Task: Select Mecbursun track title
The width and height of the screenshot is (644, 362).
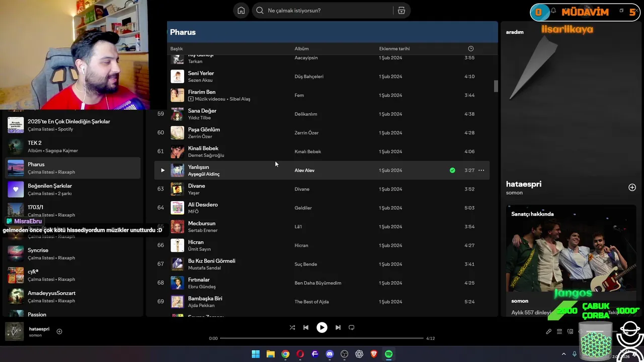Action: tap(202, 223)
